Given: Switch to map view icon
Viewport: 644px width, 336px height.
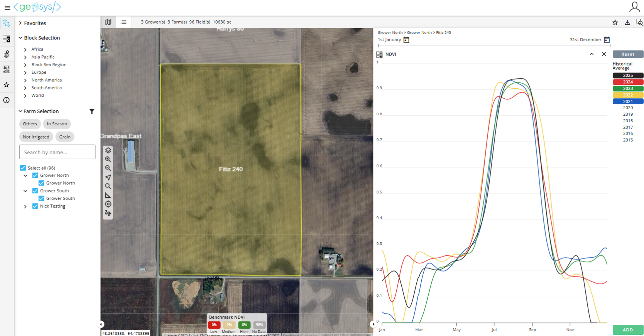Looking at the screenshot, I should click(108, 22).
